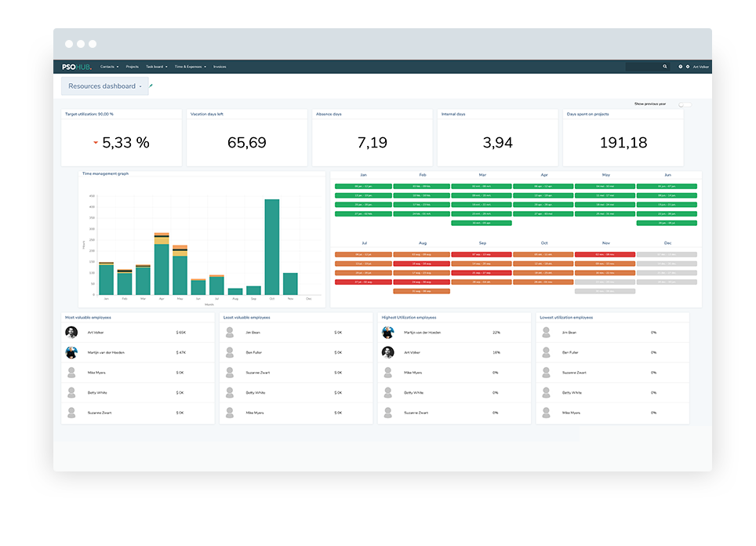Click the pencil edit icon beside Resources dashboard
The height and width of the screenshot is (546, 756).
(151, 86)
